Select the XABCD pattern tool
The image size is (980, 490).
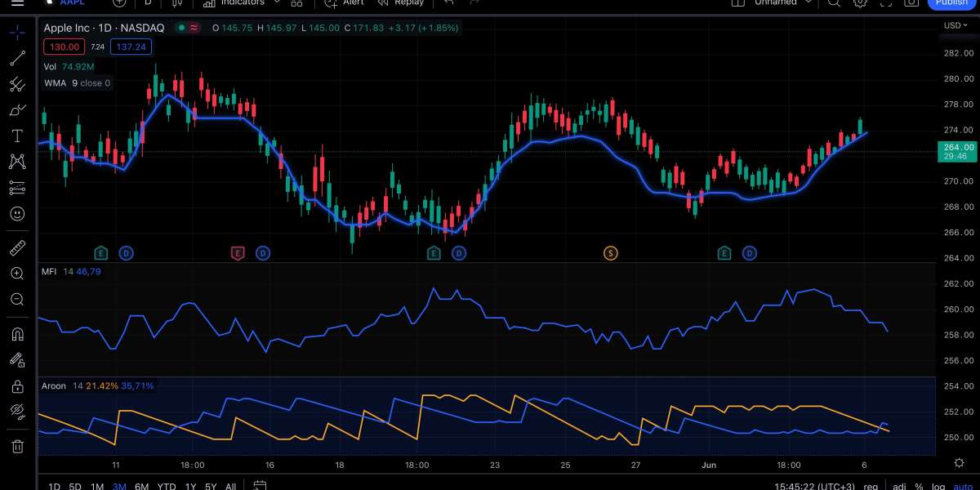pyautogui.click(x=17, y=162)
